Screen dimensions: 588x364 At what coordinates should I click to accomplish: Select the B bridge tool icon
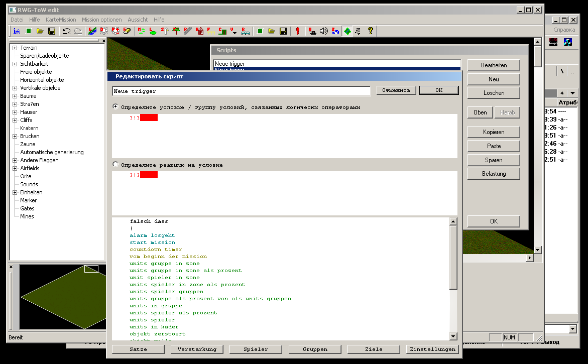click(245, 31)
